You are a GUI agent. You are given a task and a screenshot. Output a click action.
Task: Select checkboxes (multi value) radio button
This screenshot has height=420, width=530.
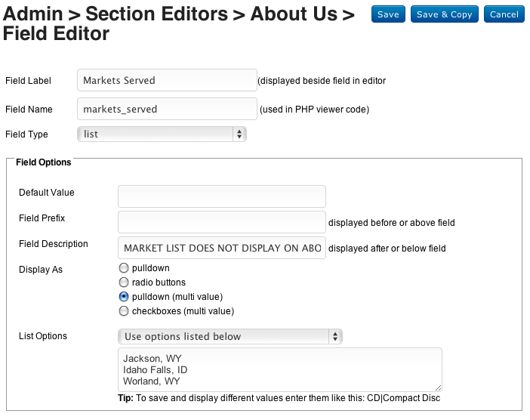[124, 311]
